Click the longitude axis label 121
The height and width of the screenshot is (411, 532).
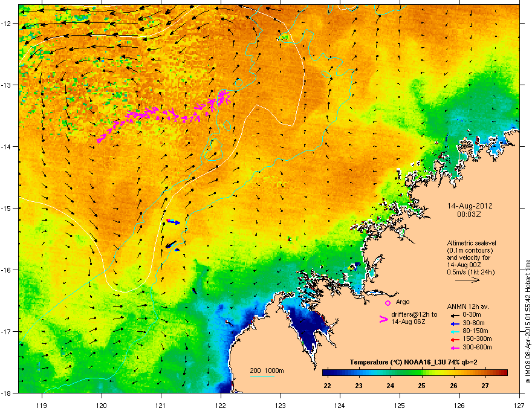point(161,405)
